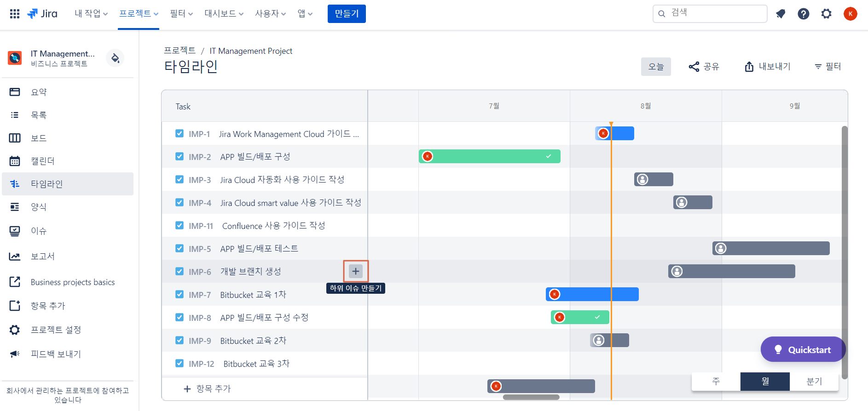Switch timeline view to 주
The height and width of the screenshot is (411, 868).
pyautogui.click(x=716, y=381)
